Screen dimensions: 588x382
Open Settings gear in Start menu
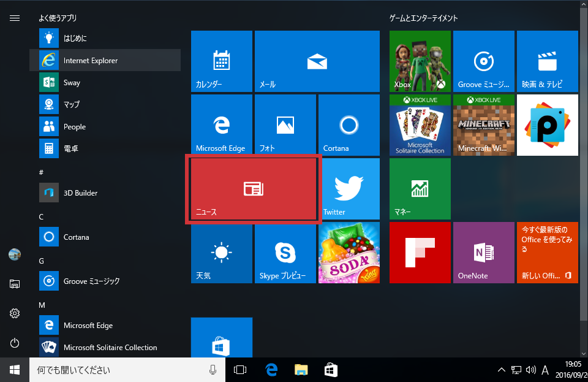pyautogui.click(x=15, y=313)
